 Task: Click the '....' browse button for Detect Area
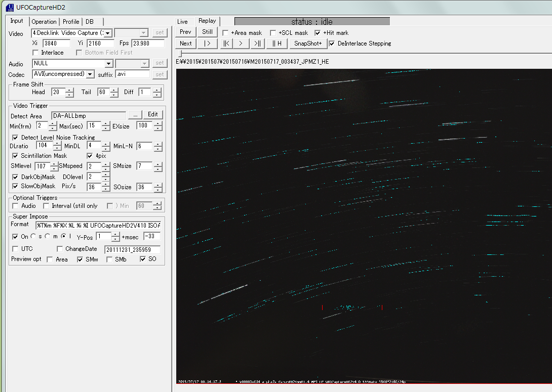134,114
